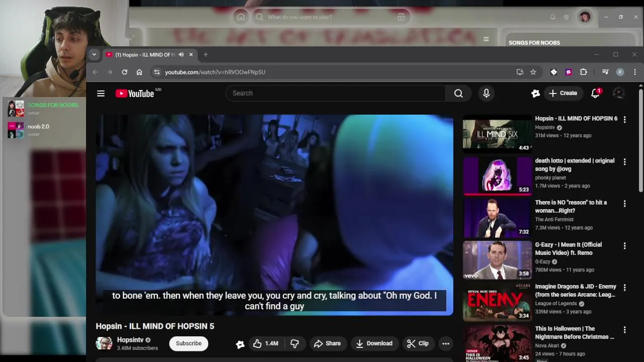Screen dimensions: 644x362
Task: Focus the YouTube search field
Action: [336, 93]
